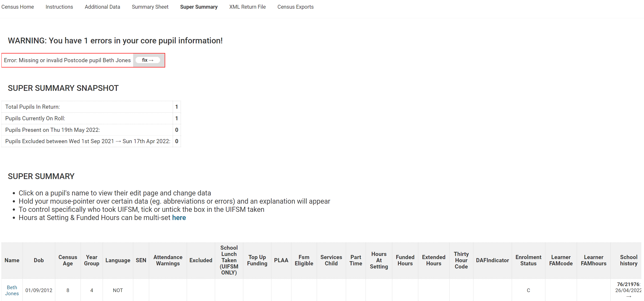Click the Attendance Warnings column header
This screenshot has height=301, width=644.
168,260
